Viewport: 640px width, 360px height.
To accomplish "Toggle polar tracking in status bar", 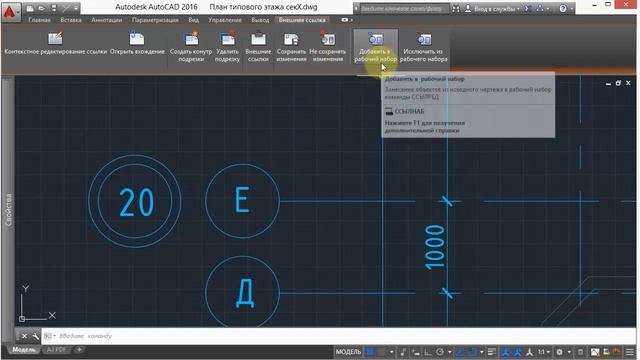I will tap(440, 352).
